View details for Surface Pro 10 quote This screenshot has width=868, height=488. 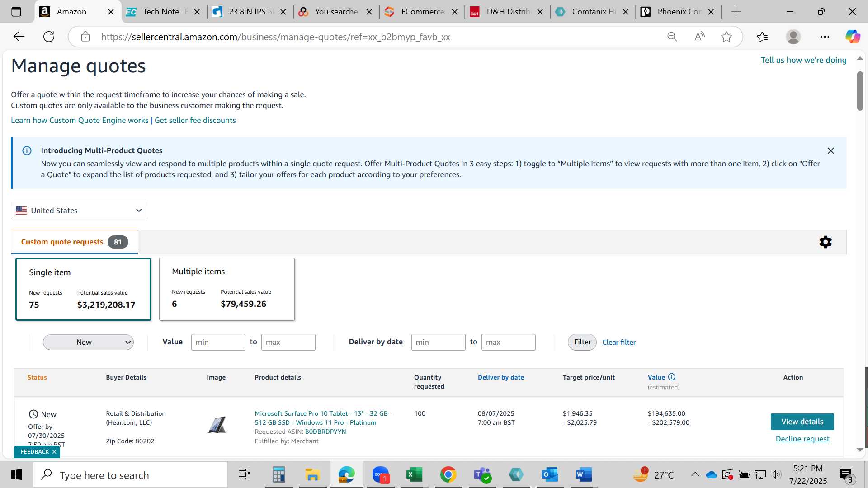(x=802, y=422)
